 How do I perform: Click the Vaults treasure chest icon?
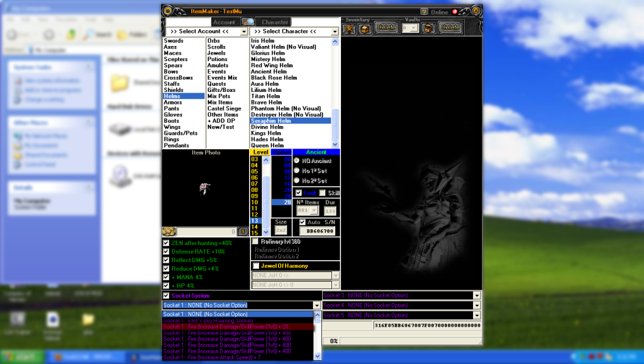[x=428, y=28]
